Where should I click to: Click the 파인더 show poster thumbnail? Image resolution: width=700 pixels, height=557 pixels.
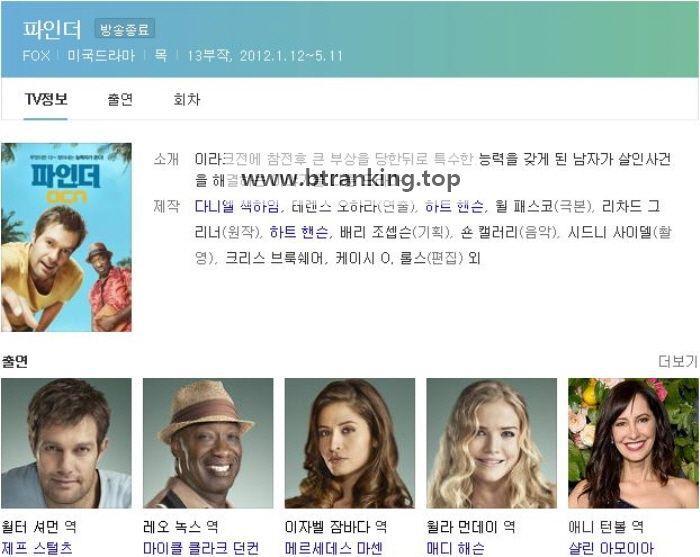(x=67, y=237)
